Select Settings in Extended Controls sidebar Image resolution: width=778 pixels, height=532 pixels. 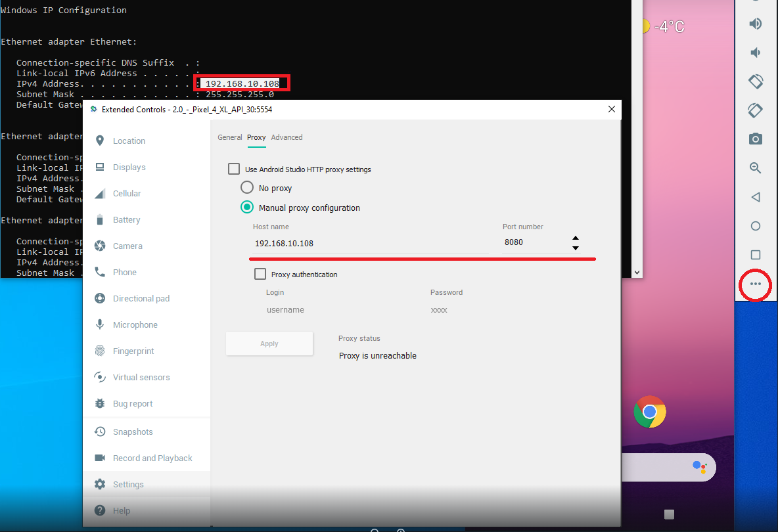coord(147,485)
